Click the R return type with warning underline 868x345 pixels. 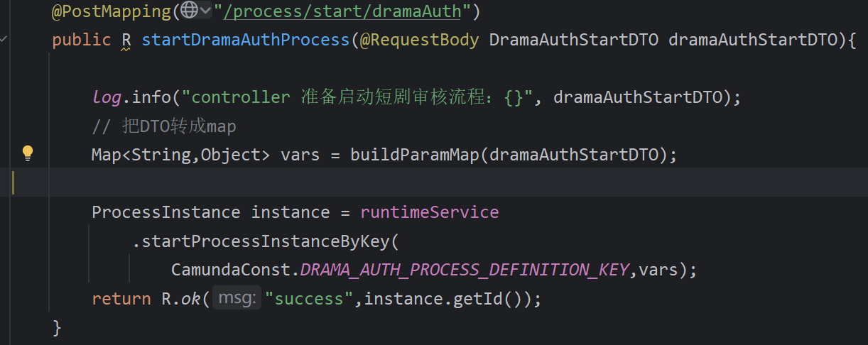(x=126, y=40)
